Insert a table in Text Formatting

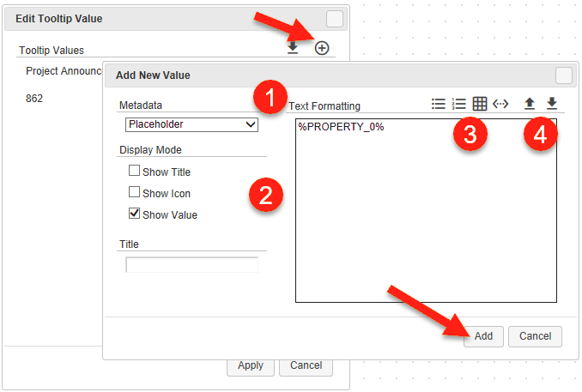480,104
